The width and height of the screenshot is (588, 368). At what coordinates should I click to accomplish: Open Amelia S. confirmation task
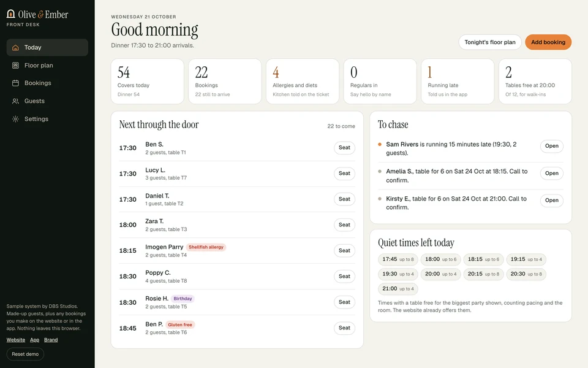(552, 173)
